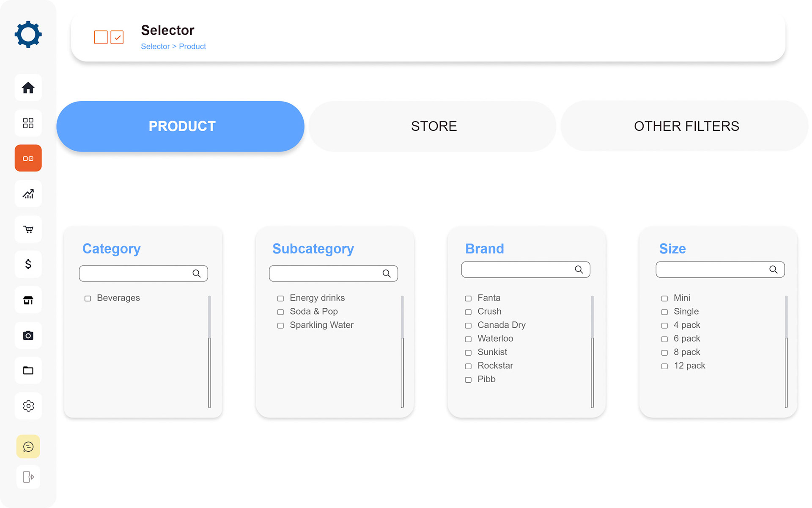Open the analytics chart icon

point(28,194)
